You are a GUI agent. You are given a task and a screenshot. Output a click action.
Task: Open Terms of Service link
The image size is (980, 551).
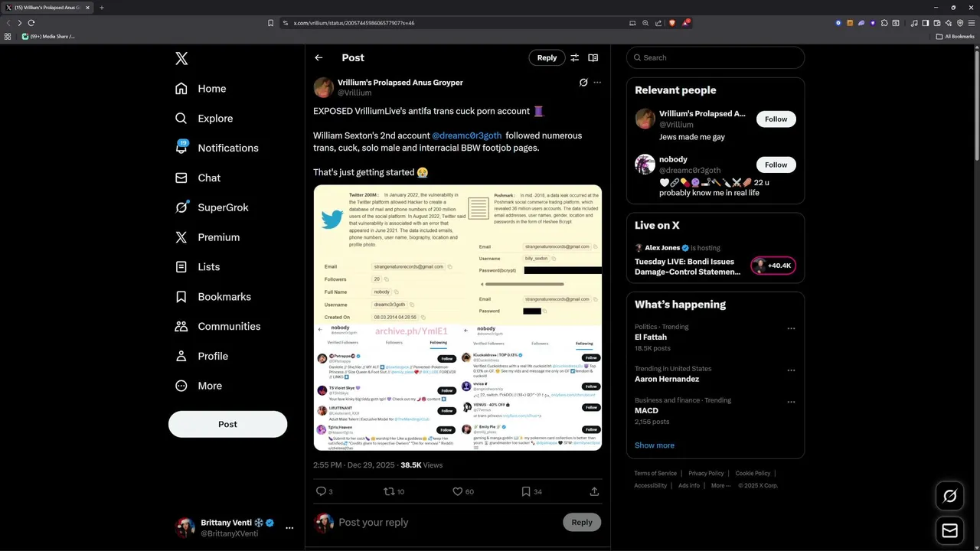click(x=655, y=474)
